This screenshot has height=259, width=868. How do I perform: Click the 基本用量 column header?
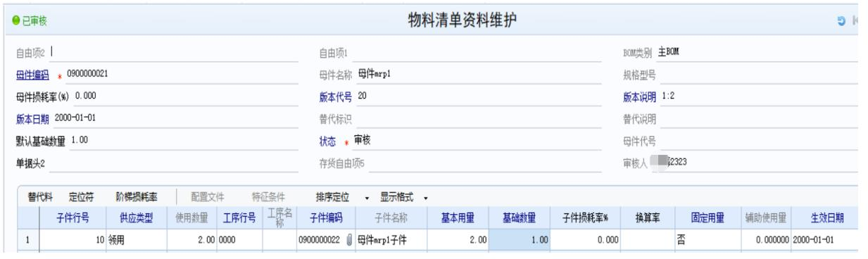[x=458, y=218]
